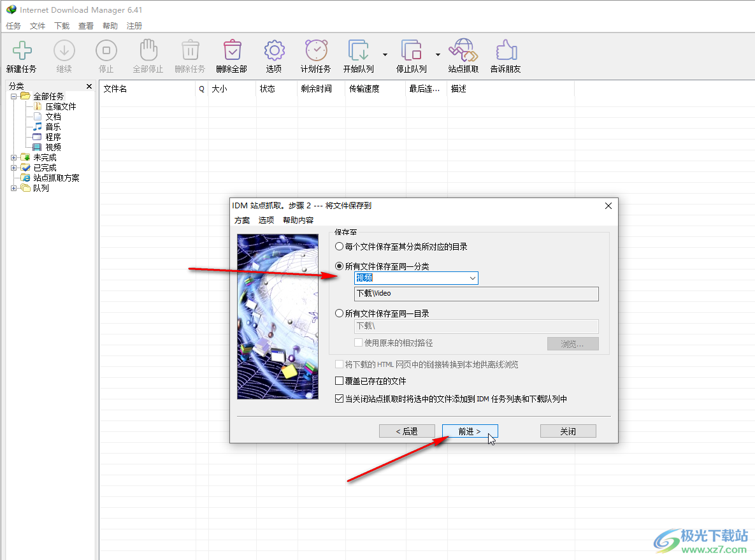Open the 帮助内容 menu in dialog
This screenshot has width=755, height=560.
[298, 220]
